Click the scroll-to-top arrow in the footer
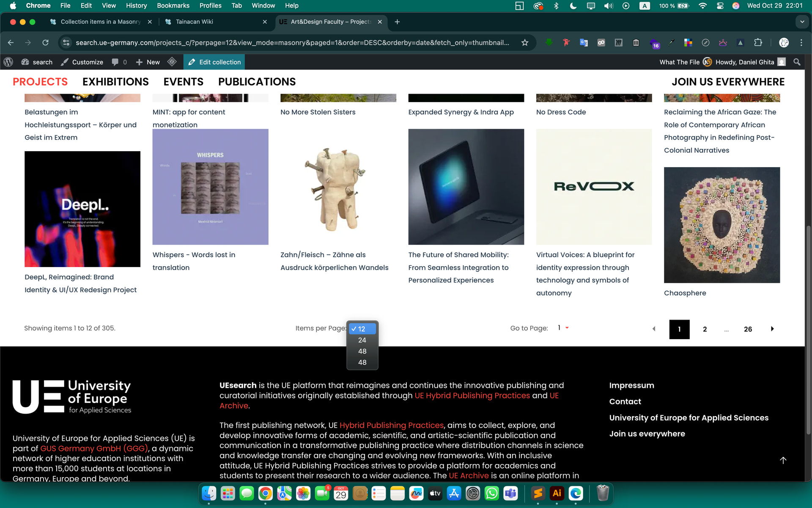This screenshot has width=812, height=508. tap(783, 460)
